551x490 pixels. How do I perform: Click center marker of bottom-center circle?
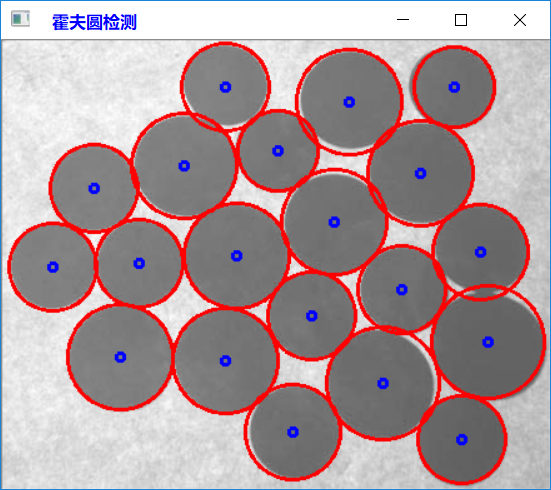point(293,432)
